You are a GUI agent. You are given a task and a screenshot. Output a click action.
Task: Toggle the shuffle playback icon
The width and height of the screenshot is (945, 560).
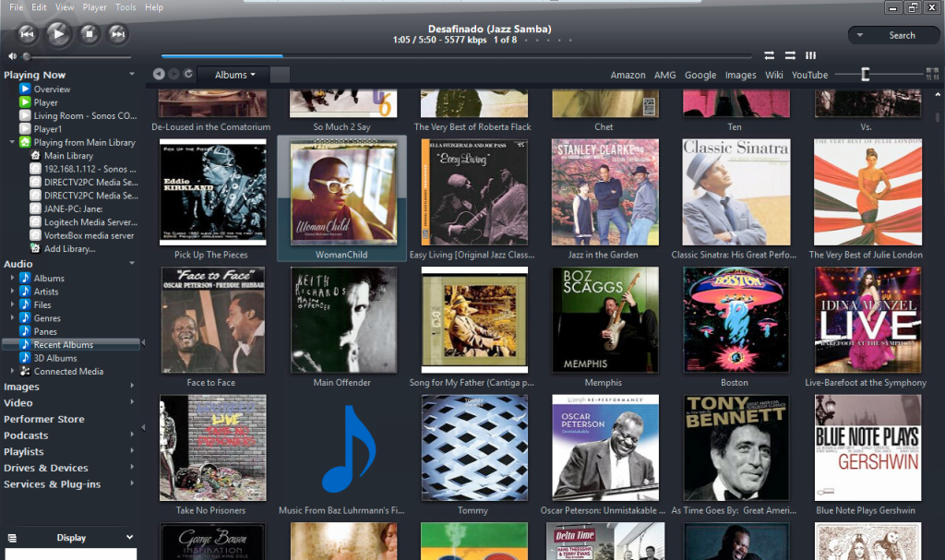pyautogui.click(x=790, y=55)
